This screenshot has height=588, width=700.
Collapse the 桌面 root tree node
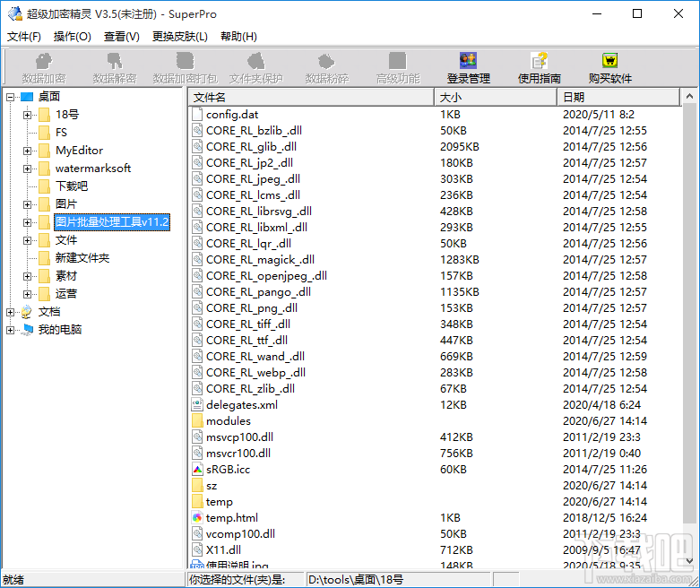click(x=10, y=97)
